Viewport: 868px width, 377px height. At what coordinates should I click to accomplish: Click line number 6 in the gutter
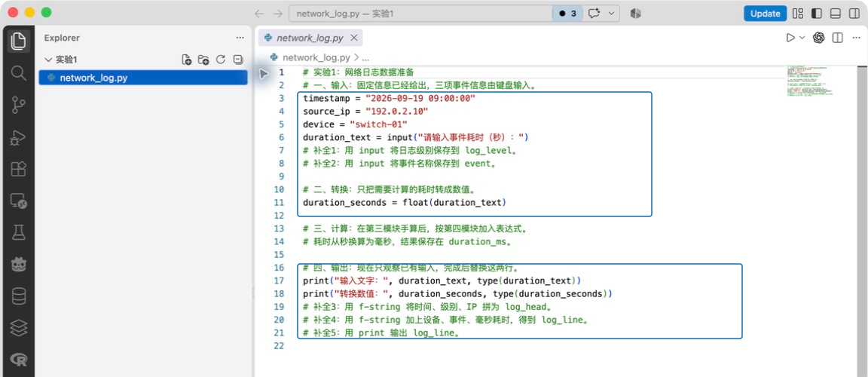(282, 137)
